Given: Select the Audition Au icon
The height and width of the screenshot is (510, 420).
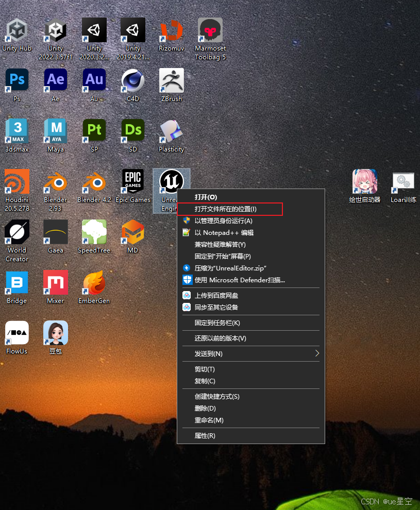Looking at the screenshot, I should click(94, 85).
